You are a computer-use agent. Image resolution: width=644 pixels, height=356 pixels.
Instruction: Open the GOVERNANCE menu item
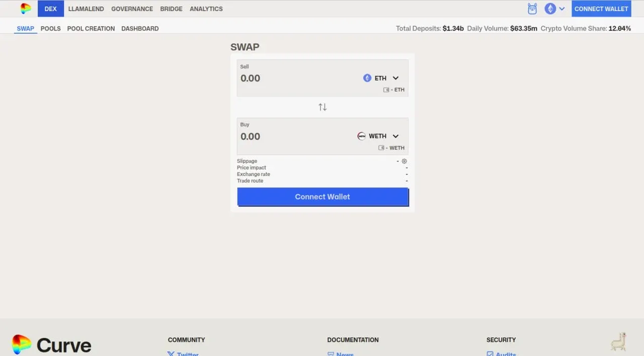132,9
